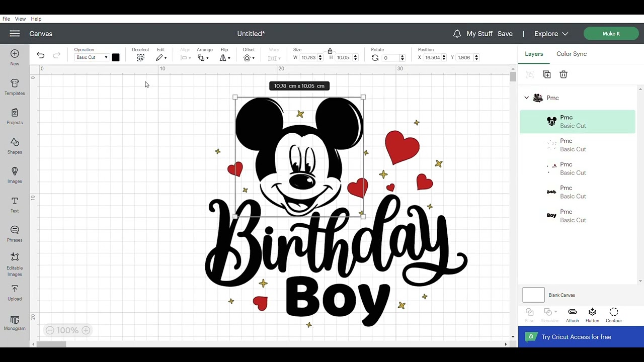The image size is (644, 362).
Task: Open the Upload tool
Action: coord(15,293)
